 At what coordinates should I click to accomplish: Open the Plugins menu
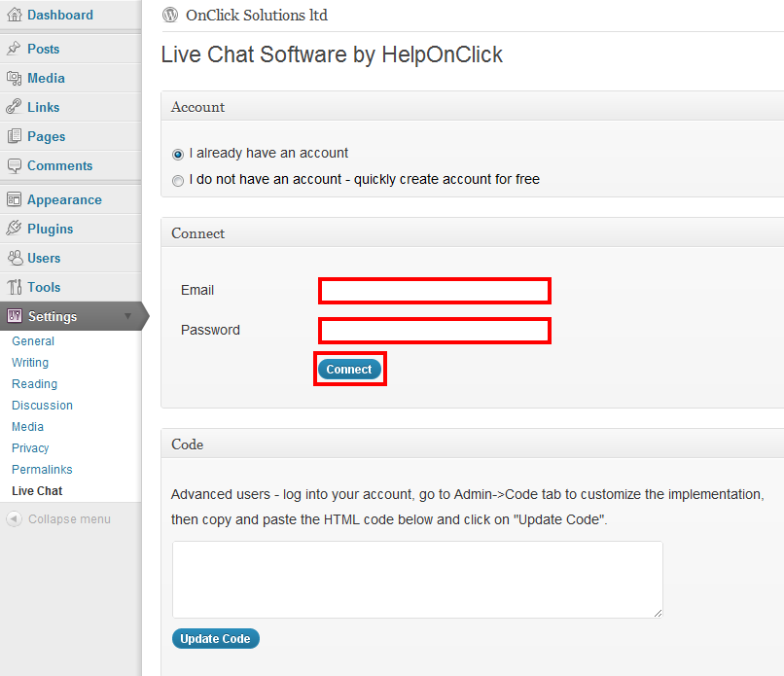pos(50,229)
